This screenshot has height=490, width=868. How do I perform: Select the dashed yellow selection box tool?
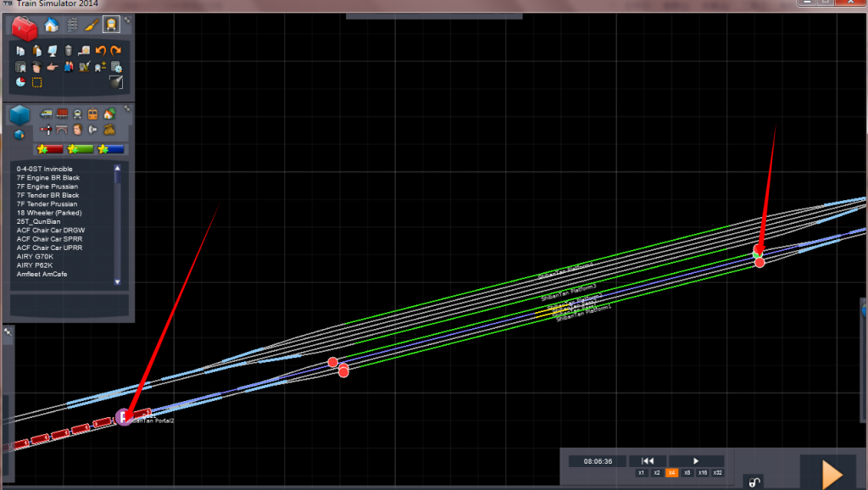[37, 82]
